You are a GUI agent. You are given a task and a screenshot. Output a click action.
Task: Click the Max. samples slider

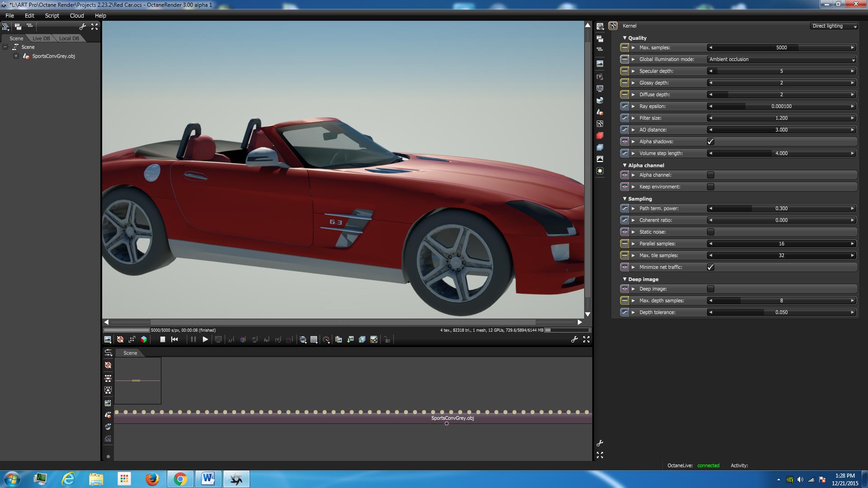point(781,47)
